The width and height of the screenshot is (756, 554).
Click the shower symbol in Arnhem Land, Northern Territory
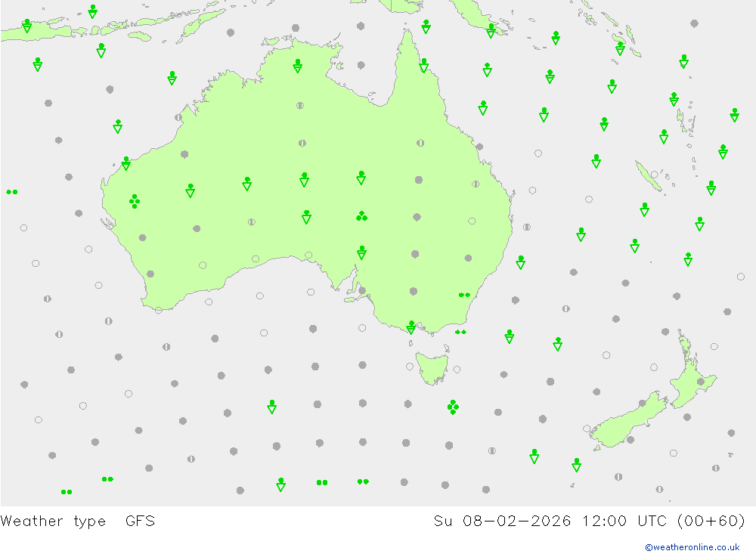297,66
